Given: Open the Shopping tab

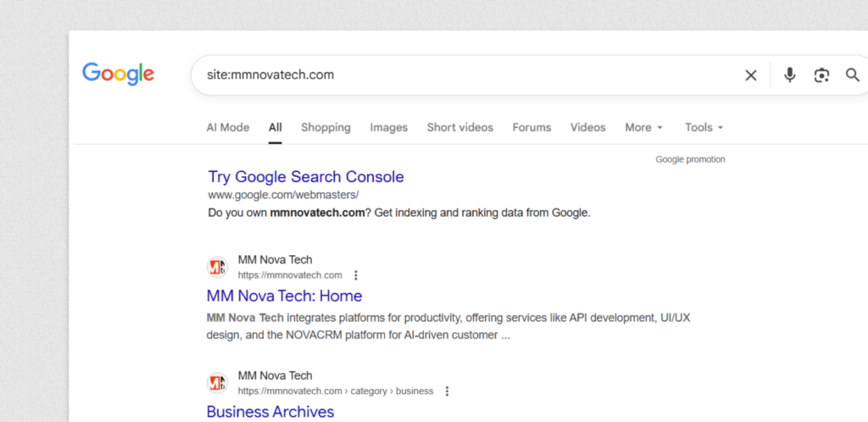Looking at the screenshot, I should pos(325,127).
